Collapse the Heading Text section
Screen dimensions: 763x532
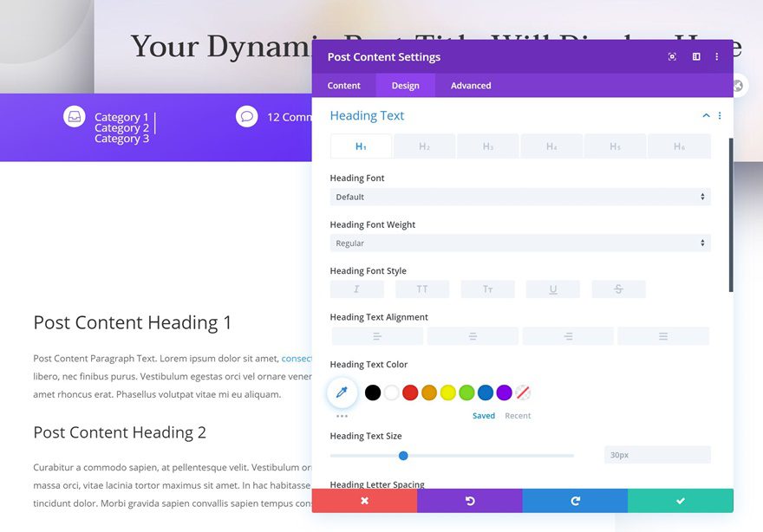pos(705,115)
